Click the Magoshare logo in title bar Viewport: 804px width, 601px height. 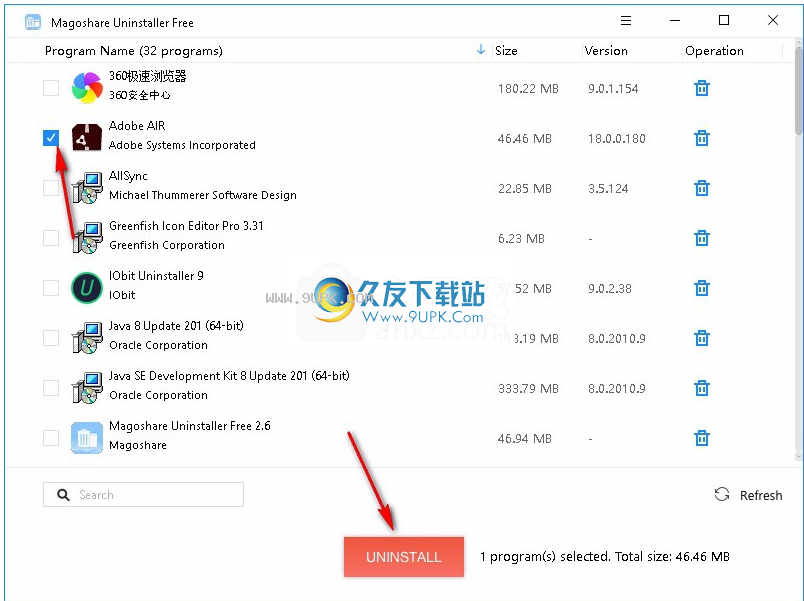pyautogui.click(x=33, y=22)
